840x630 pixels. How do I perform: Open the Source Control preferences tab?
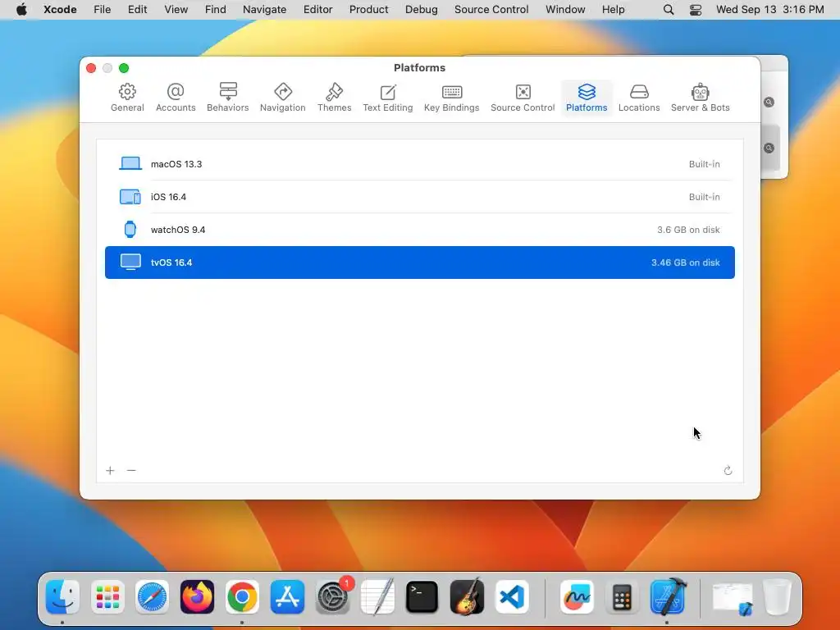pos(523,98)
